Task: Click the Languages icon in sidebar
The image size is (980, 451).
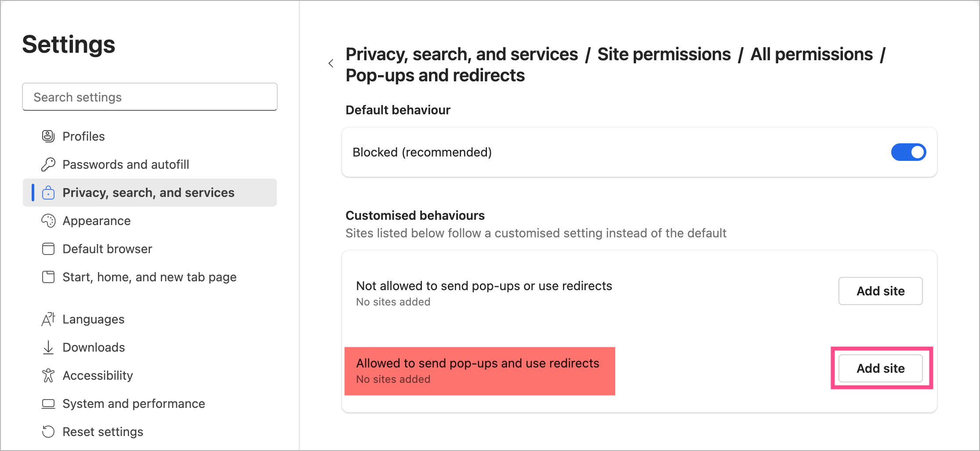Action: click(x=48, y=319)
